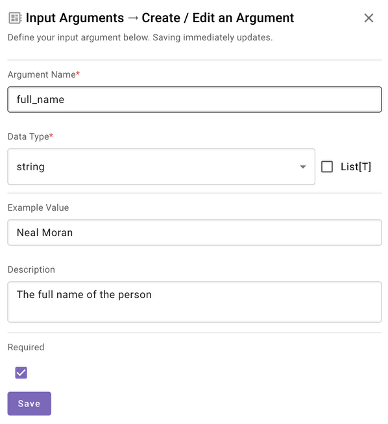Click the Description label
Image resolution: width=388 pixels, height=424 pixels.
[31, 269]
